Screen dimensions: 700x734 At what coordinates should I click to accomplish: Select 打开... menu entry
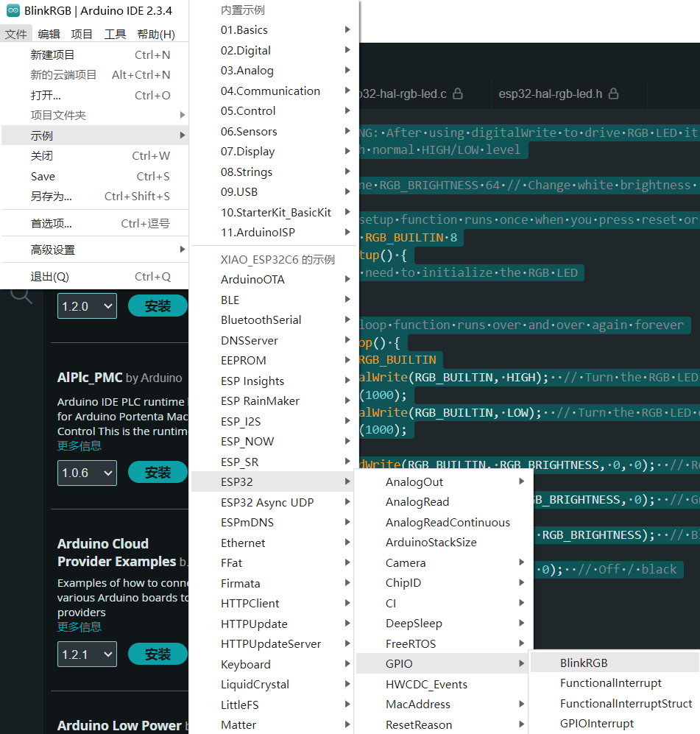coord(95,95)
